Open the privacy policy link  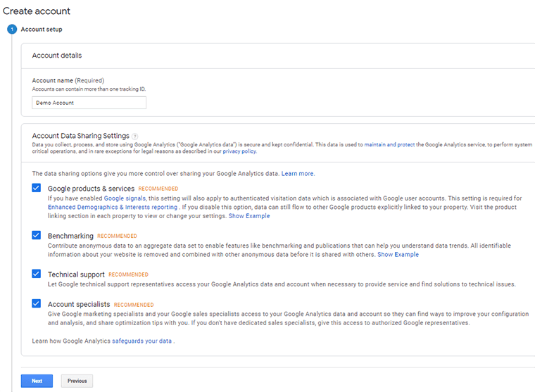pyautogui.click(x=239, y=151)
